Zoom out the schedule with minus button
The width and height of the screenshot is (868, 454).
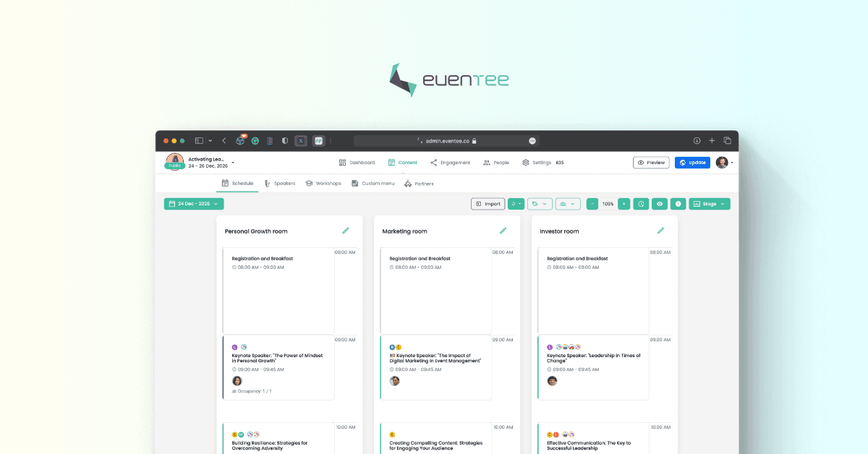tap(592, 204)
